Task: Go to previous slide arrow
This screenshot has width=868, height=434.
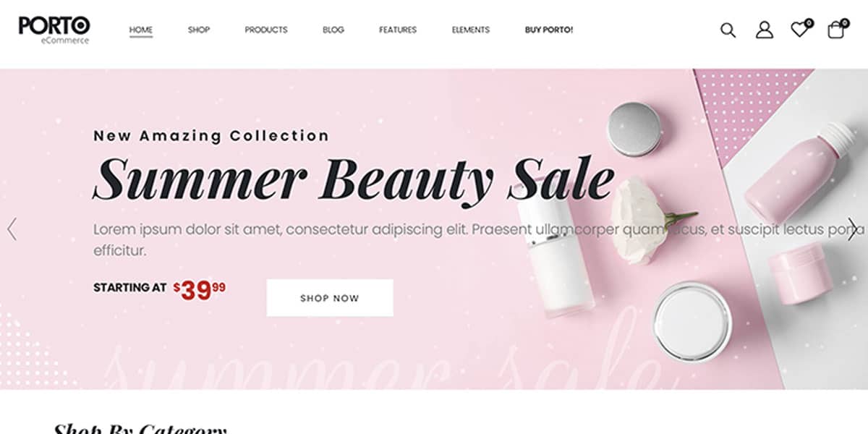Action: [x=12, y=229]
